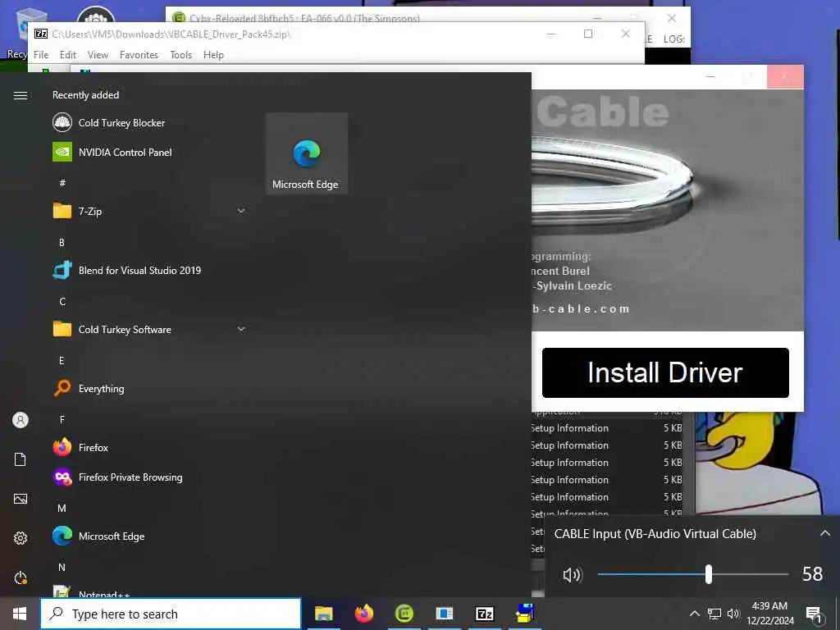Switch to VB-Cable setup taskbar icon
The width and height of the screenshot is (840, 630).
pyautogui.click(x=525, y=614)
